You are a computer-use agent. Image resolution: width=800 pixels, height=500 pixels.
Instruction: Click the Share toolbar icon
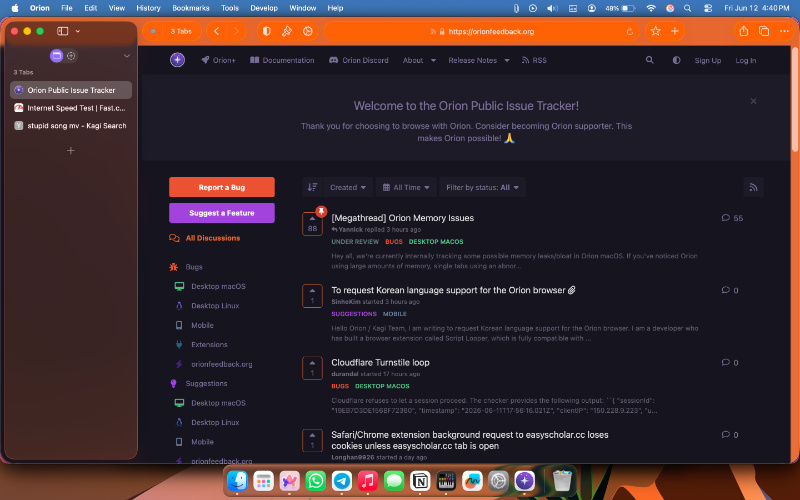[744, 31]
